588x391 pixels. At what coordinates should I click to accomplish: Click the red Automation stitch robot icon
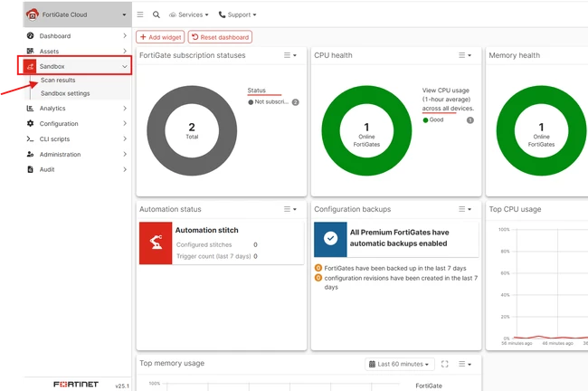[156, 243]
